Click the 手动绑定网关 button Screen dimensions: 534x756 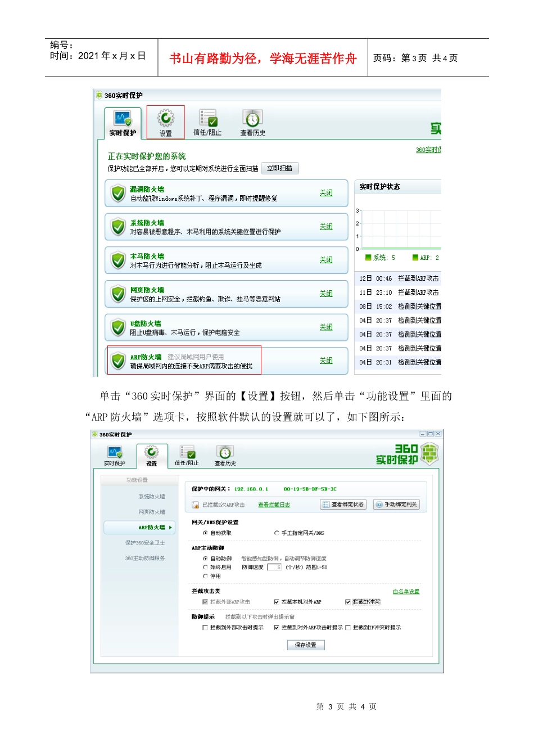(396, 505)
